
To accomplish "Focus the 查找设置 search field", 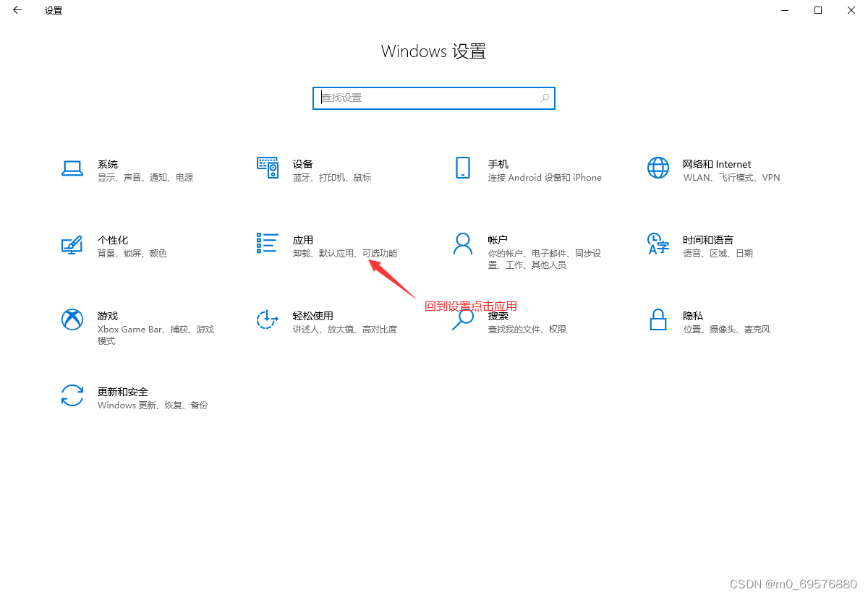I will pyautogui.click(x=434, y=98).
